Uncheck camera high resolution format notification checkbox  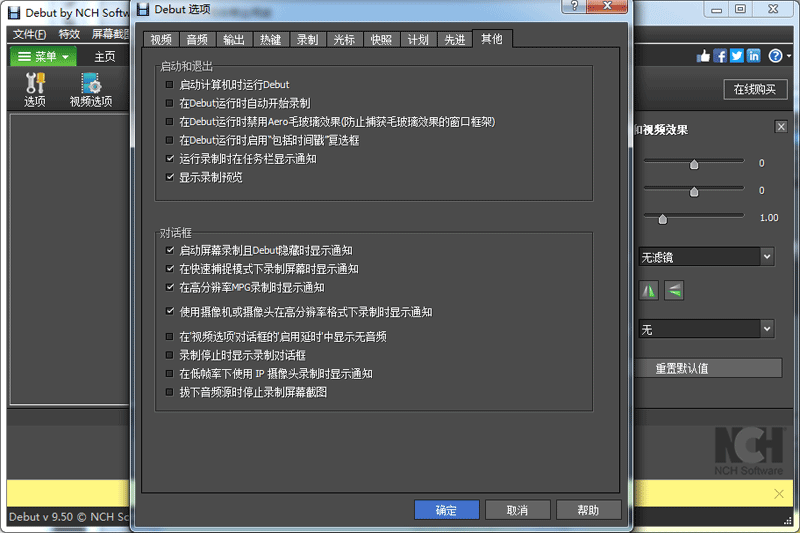[x=170, y=311]
